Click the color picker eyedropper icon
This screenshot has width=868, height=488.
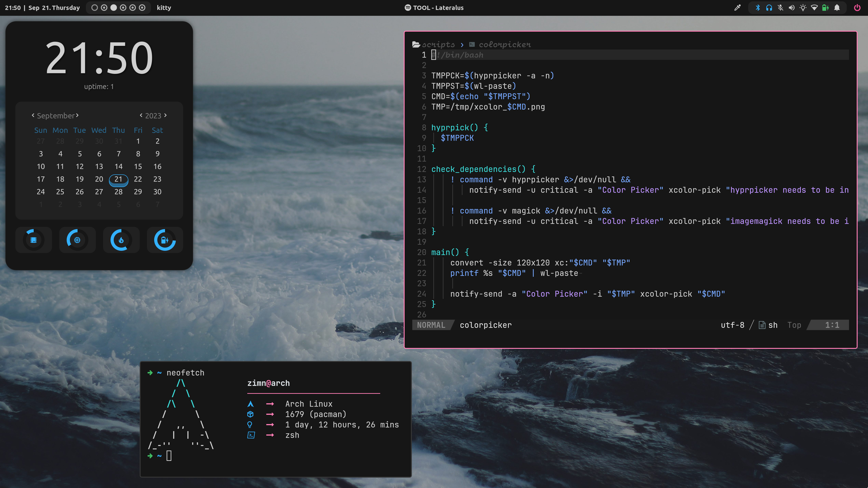(x=737, y=8)
